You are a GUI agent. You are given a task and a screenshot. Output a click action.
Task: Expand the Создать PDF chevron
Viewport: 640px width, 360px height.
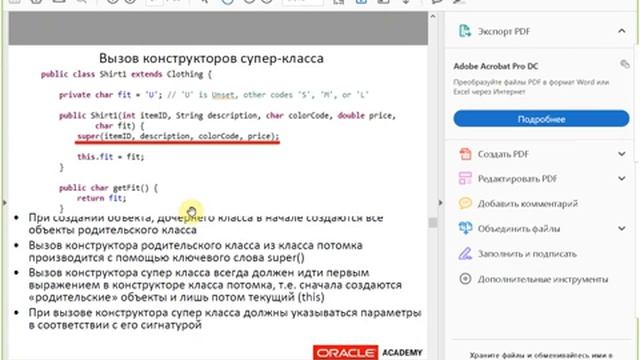pyautogui.click(x=622, y=154)
